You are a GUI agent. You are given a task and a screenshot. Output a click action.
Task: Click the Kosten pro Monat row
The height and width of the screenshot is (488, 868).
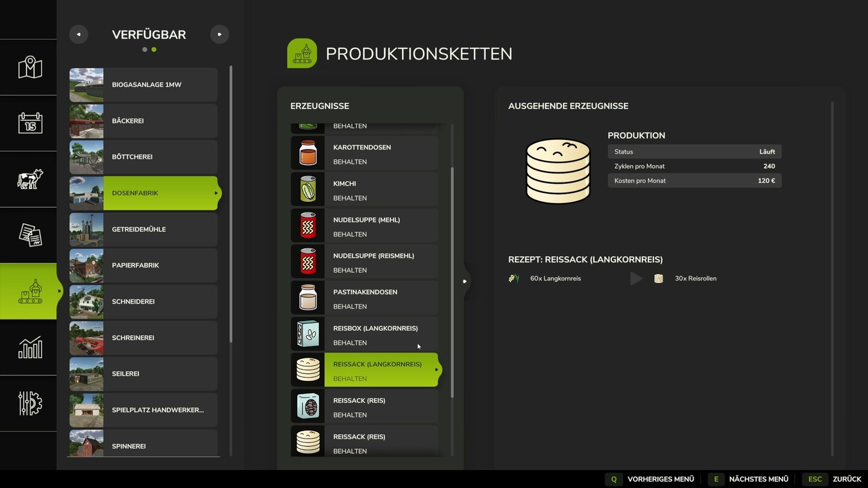[694, 181]
